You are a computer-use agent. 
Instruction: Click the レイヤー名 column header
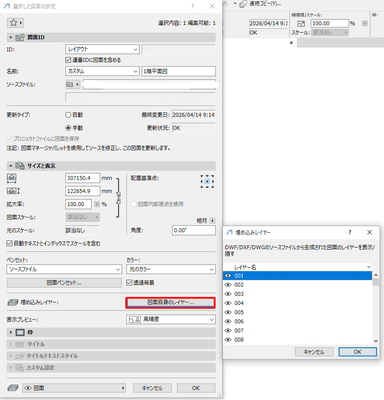[x=297, y=267]
